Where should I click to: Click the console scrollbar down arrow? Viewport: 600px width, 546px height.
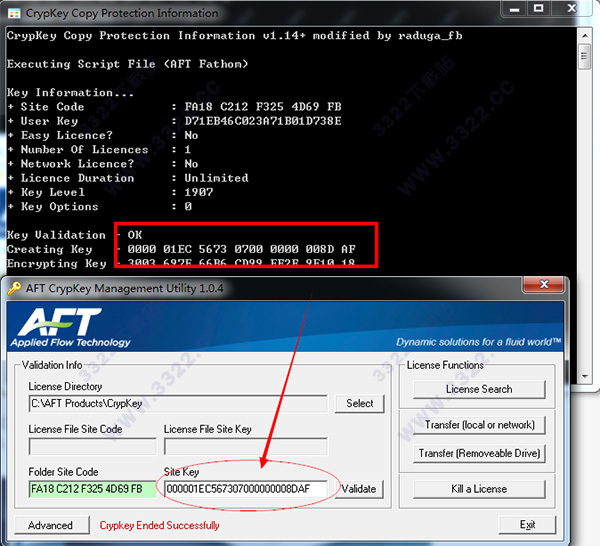[x=585, y=376]
